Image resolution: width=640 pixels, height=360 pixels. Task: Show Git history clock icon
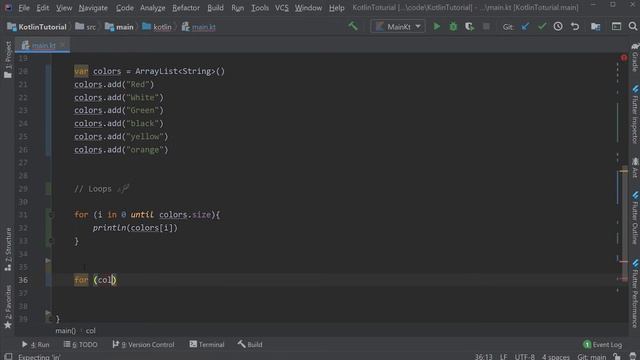coord(558,27)
